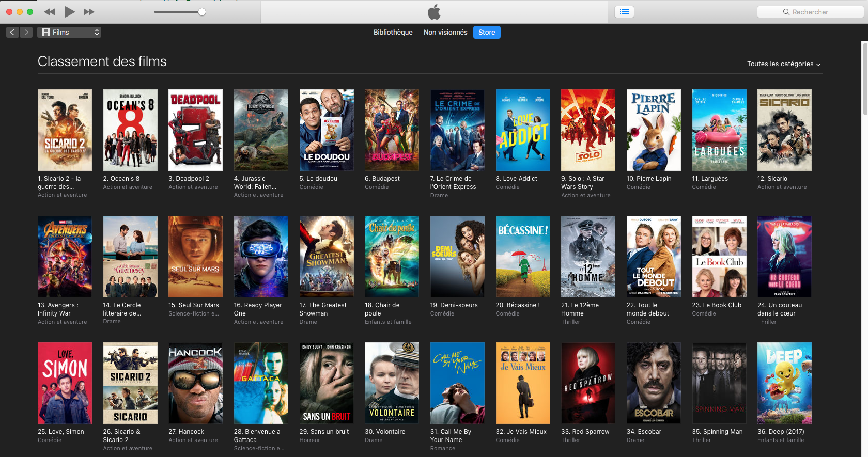868x457 pixels.
Task: Open the Sans un bruit poster
Action: (327, 383)
